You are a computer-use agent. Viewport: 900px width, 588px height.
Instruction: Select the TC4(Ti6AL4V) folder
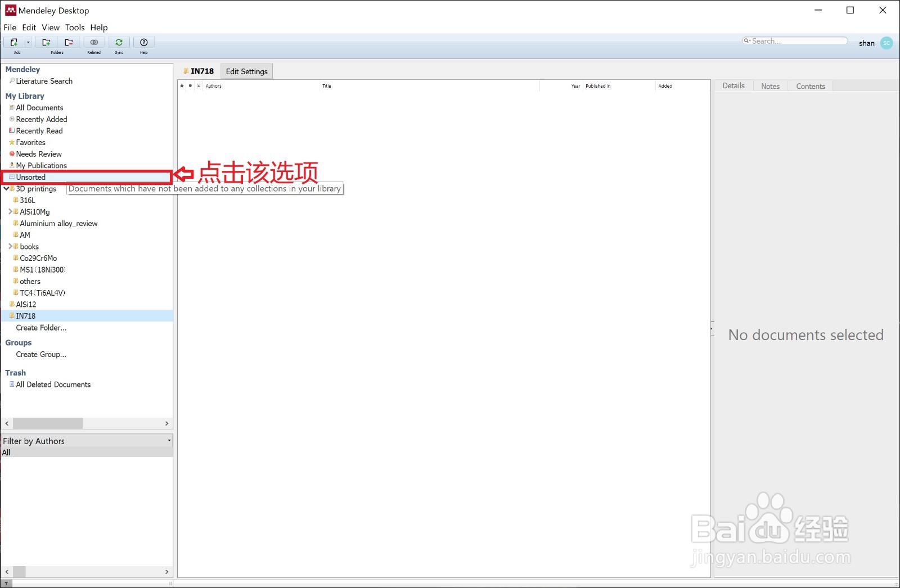[x=42, y=293]
